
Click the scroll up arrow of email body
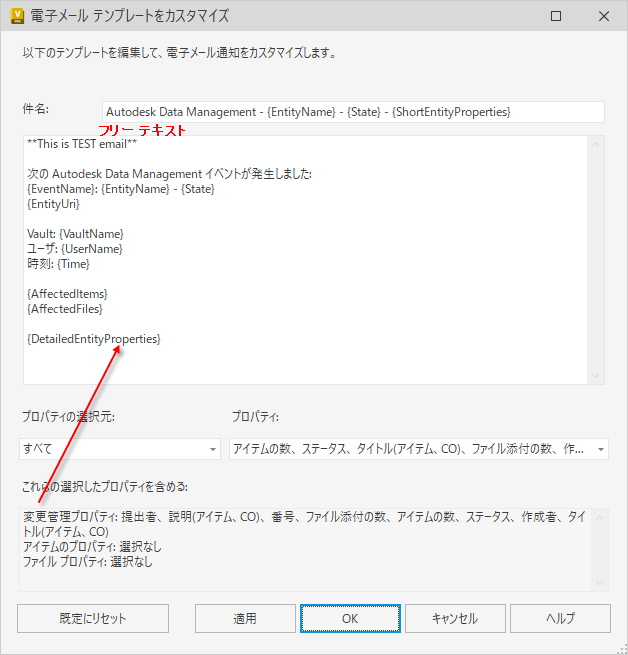click(595, 145)
